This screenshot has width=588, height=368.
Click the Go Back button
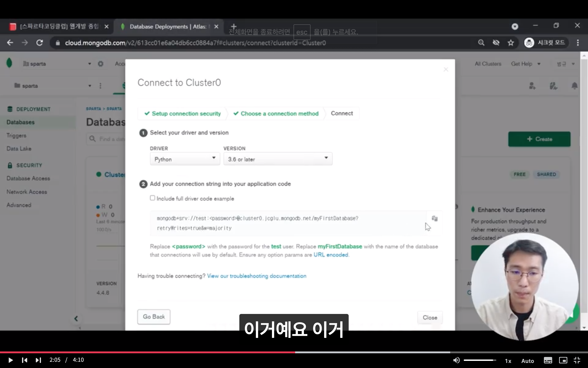154,317
